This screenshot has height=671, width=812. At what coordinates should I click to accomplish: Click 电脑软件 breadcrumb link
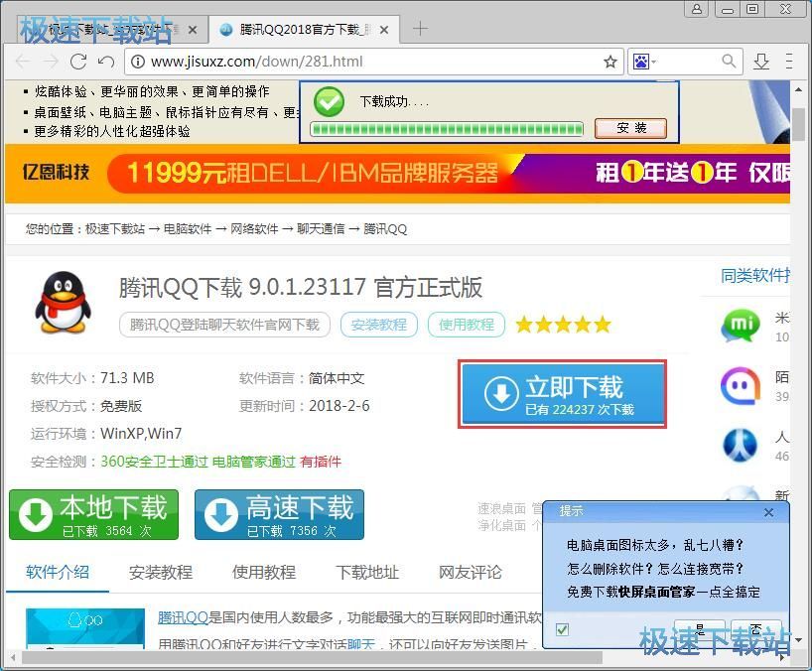click(x=188, y=229)
